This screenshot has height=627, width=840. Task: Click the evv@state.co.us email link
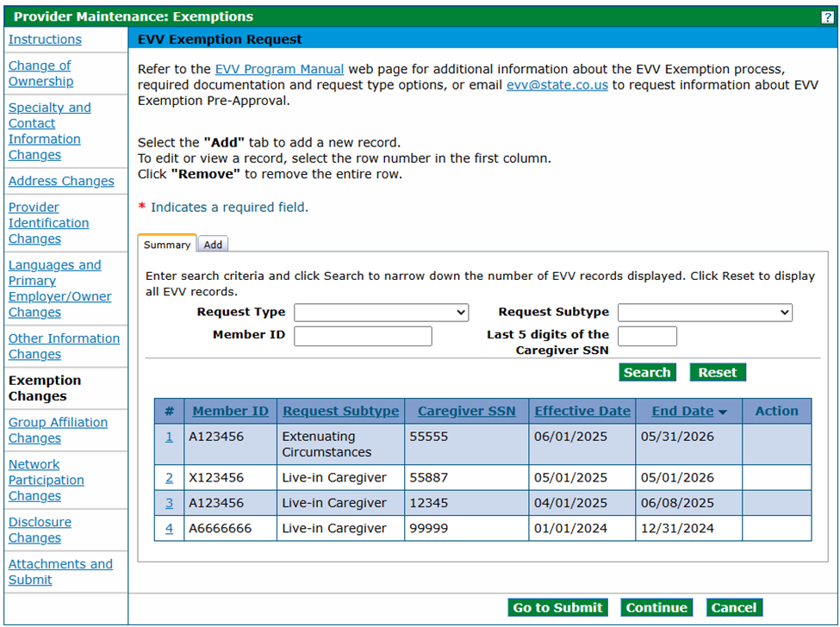click(x=557, y=85)
